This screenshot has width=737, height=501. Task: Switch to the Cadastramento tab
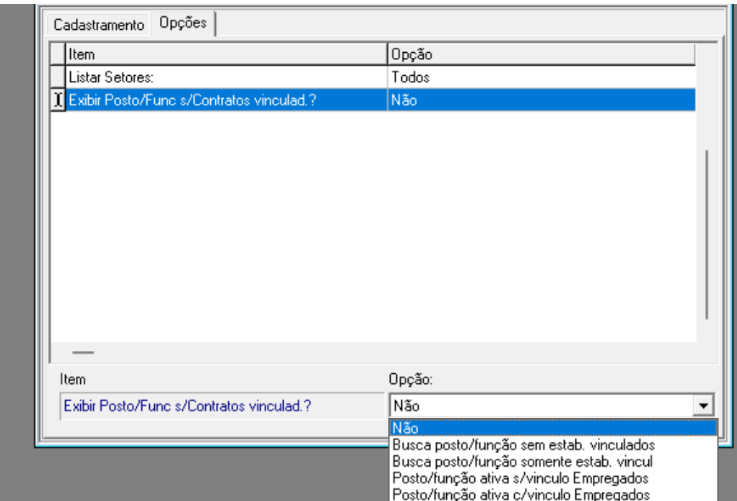pos(99,22)
